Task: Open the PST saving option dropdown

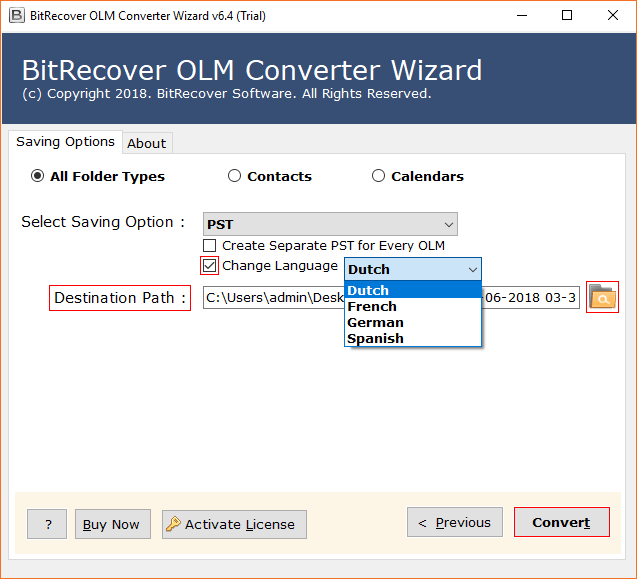Action: 330,224
